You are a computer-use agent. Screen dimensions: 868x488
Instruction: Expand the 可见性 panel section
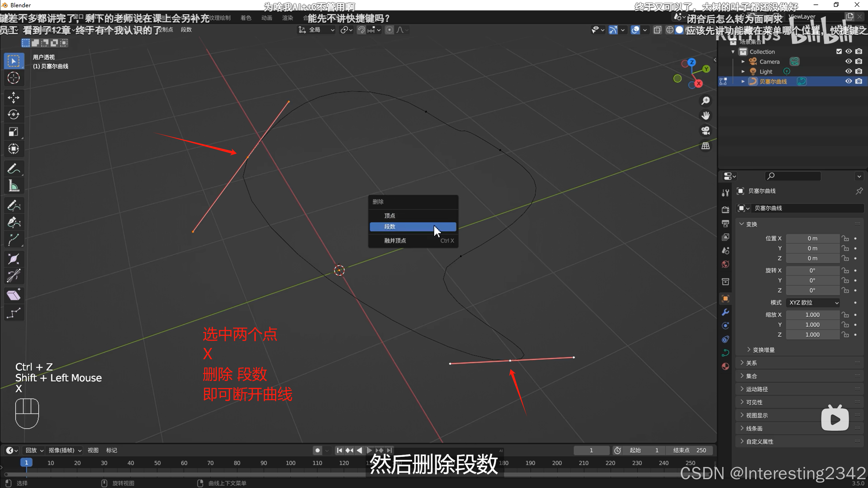(754, 402)
